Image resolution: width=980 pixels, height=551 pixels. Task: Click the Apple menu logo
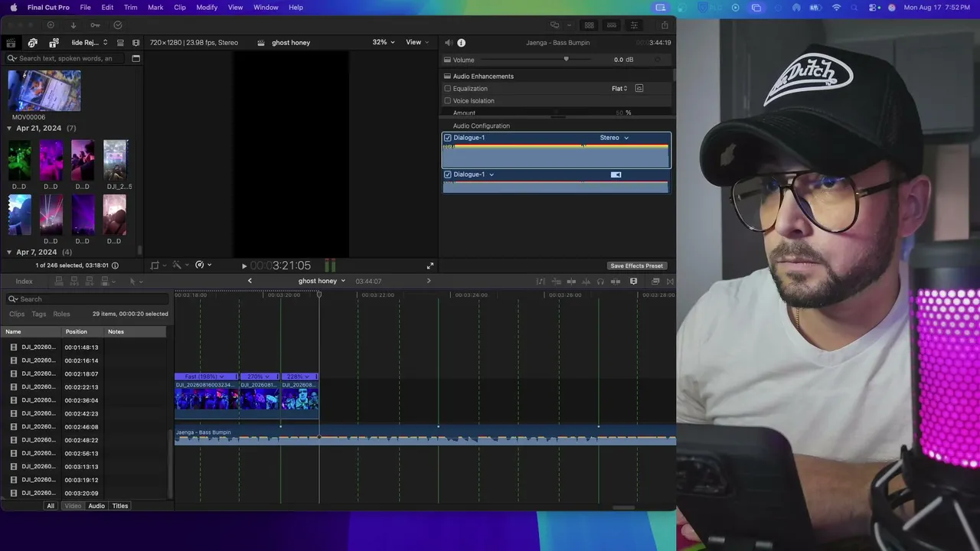point(13,8)
